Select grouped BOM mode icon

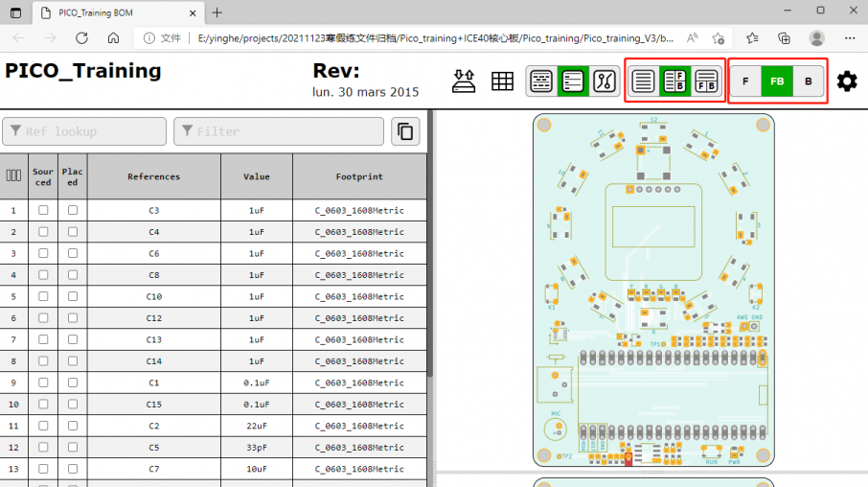tap(572, 81)
